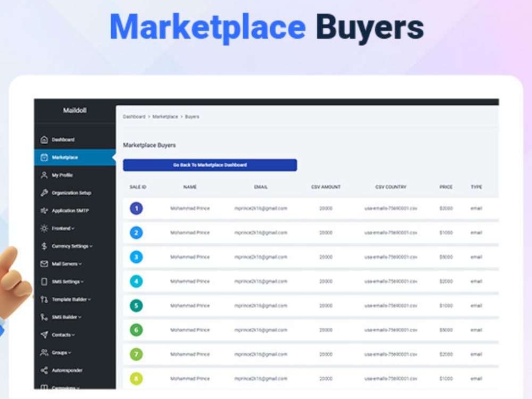532x399 pixels.
Task: Click the Application SMTP icon
Action: click(x=44, y=211)
